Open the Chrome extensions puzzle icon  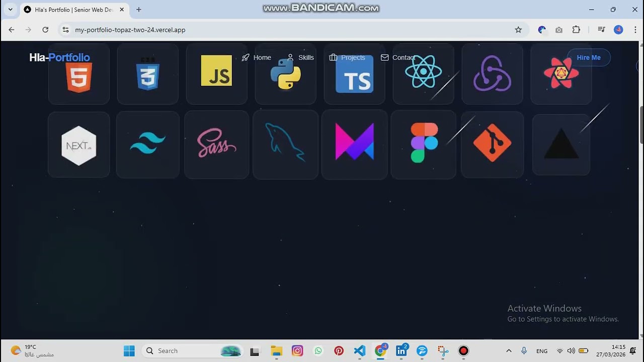pyautogui.click(x=576, y=30)
